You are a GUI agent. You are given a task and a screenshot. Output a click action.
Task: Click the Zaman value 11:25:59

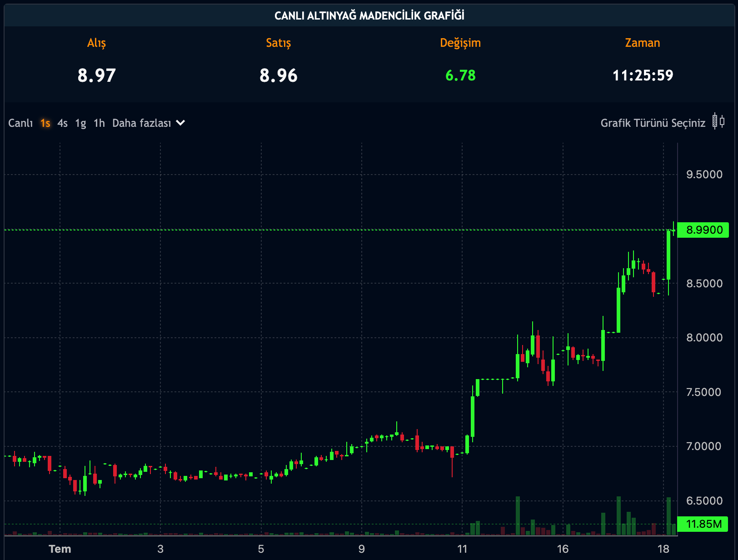point(643,75)
